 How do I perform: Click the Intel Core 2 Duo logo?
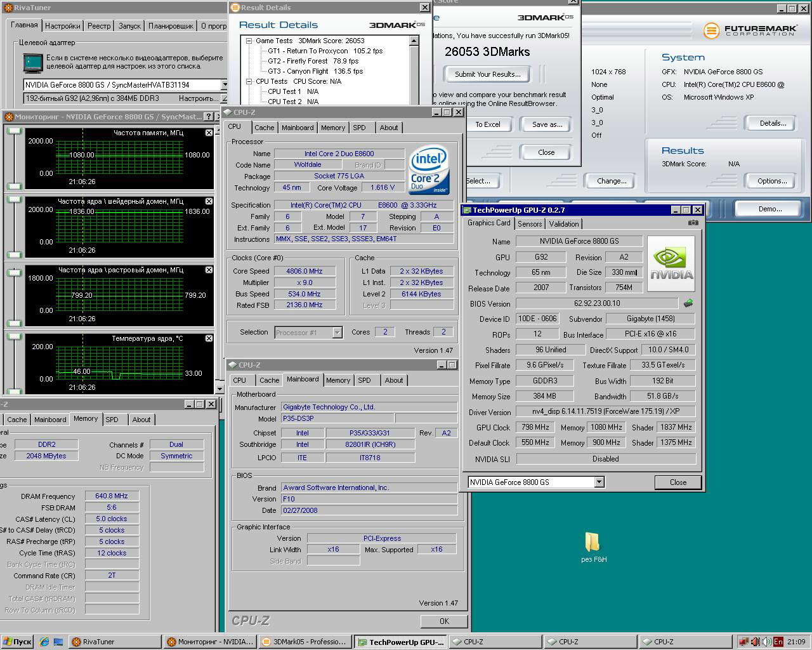pos(428,169)
